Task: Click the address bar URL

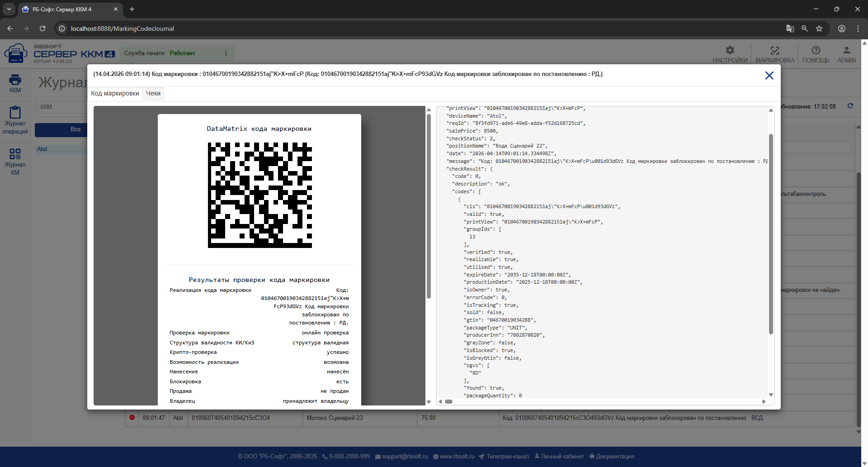Action: [123, 29]
